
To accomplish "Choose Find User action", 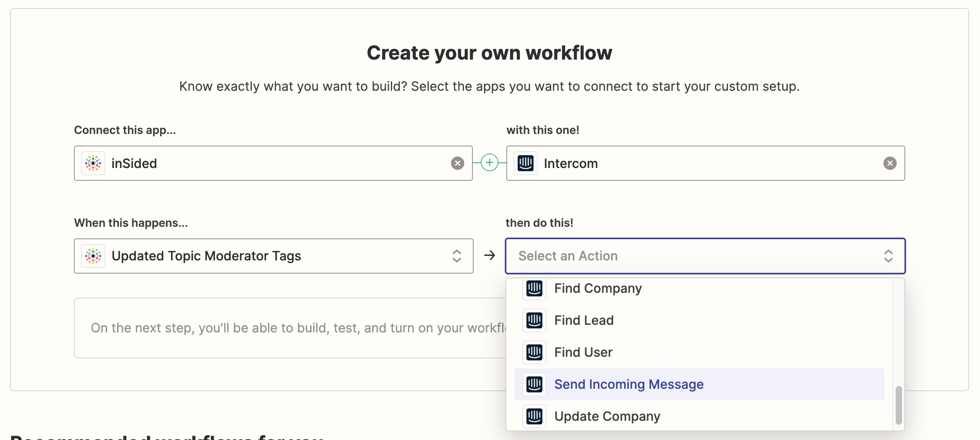I will [x=699, y=352].
